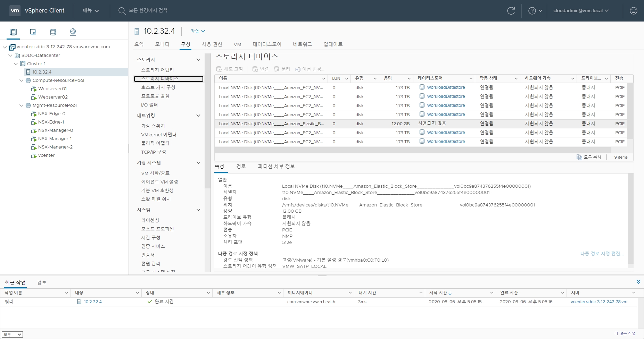This screenshot has height=339, width=644.
Task: Open the 모두 filter combo box at bottom
Action: click(12, 334)
